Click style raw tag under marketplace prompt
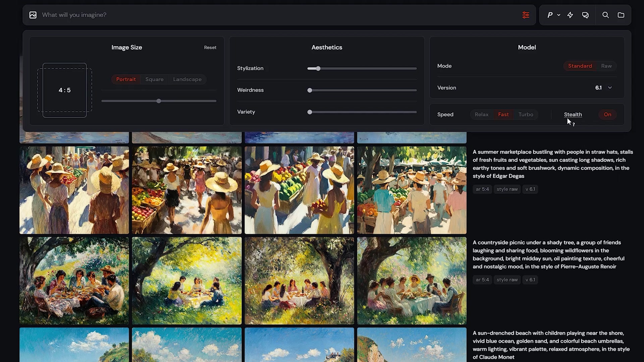644x362 pixels. tap(507, 189)
